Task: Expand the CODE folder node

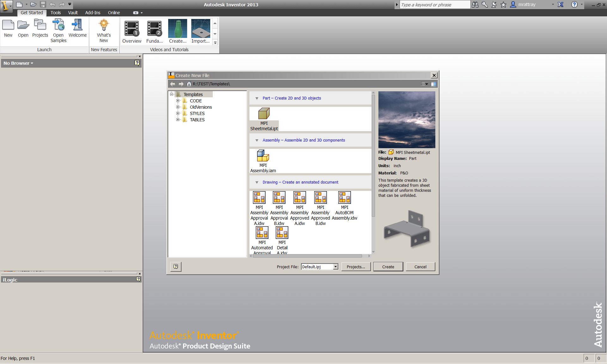Action: [x=178, y=101]
